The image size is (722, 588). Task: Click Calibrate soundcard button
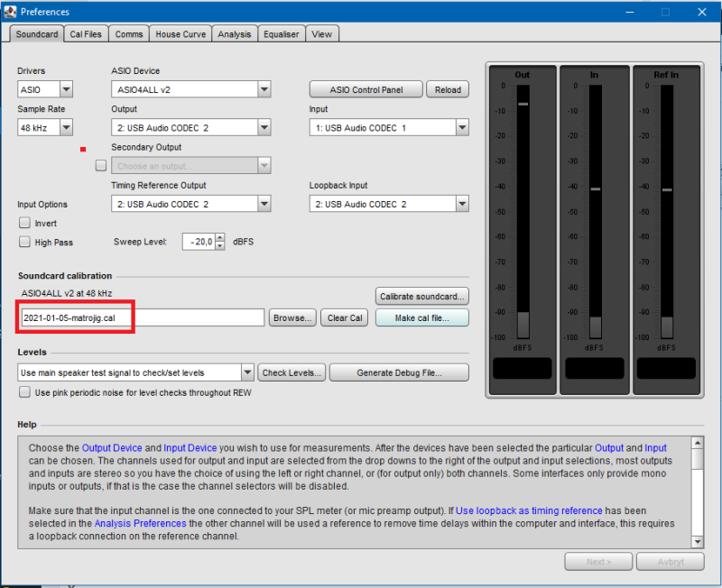(422, 297)
